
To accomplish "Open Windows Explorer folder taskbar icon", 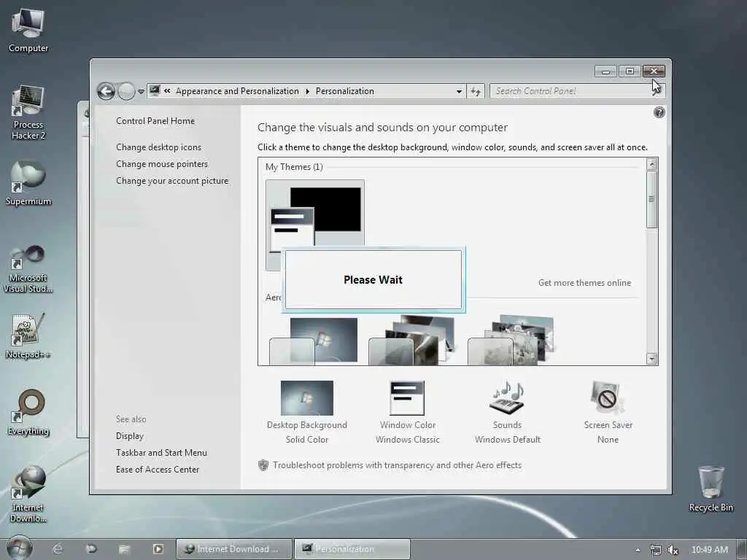I will coord(124,549).
